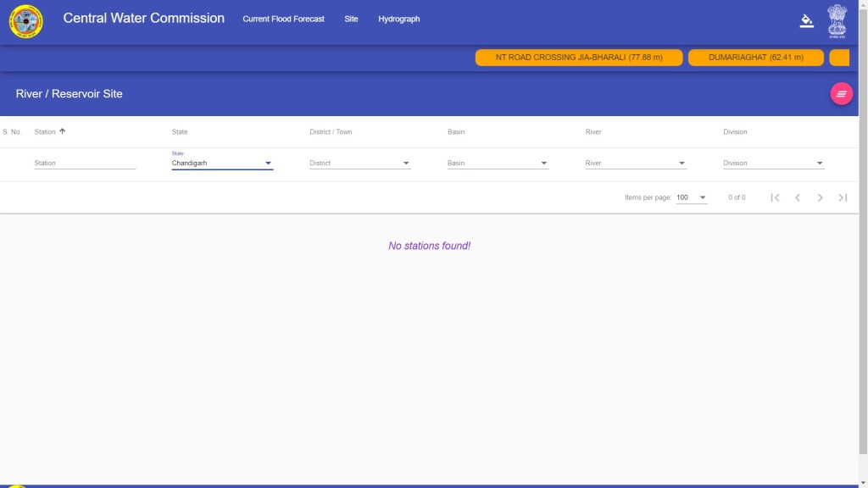Image resolution: width=868 pixels, height=488 pixels.
Task: Click NT Road Crossing Jia-Bharali alert
Action: 579,58
